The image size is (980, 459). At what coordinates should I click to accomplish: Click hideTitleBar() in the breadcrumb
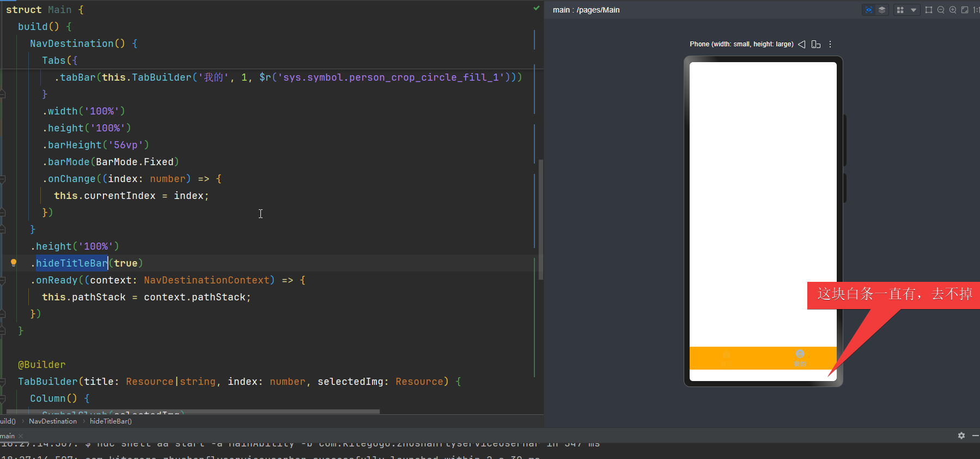(111, 421)
